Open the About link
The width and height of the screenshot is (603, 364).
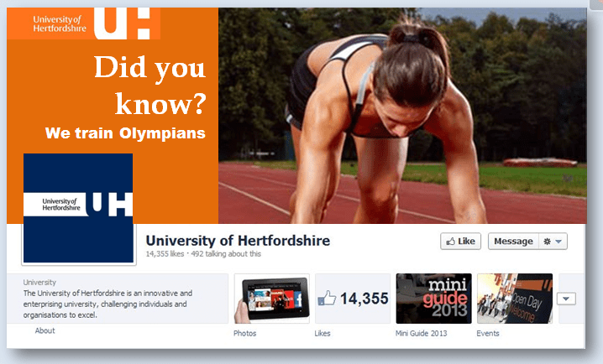45,330
